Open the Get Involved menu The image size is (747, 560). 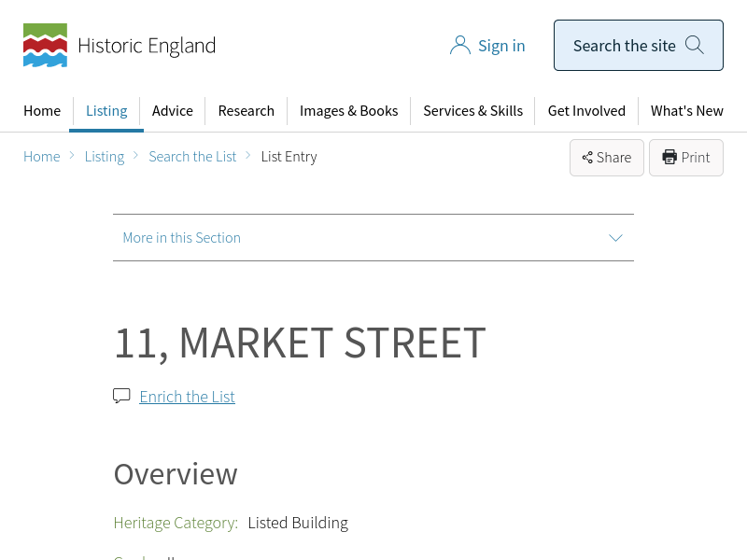(586, 111)
